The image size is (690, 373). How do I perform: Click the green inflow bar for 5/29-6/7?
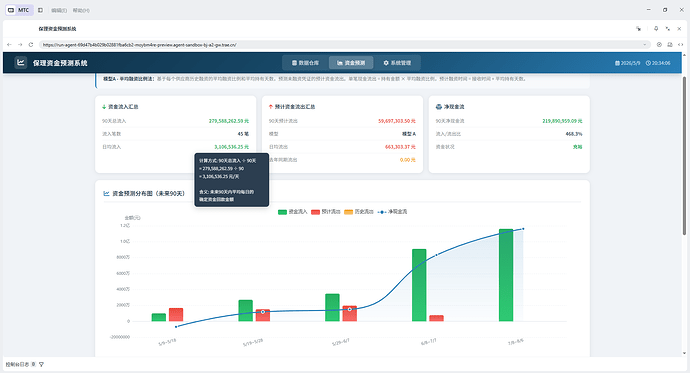tap(333, 307)
